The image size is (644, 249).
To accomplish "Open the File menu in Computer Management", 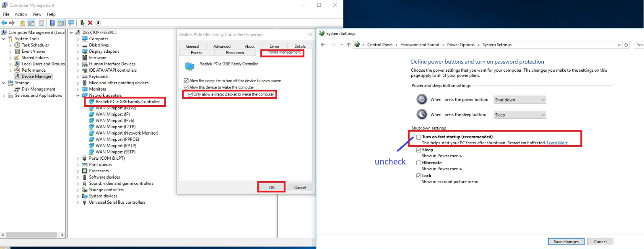I will (x=6, y=14).
